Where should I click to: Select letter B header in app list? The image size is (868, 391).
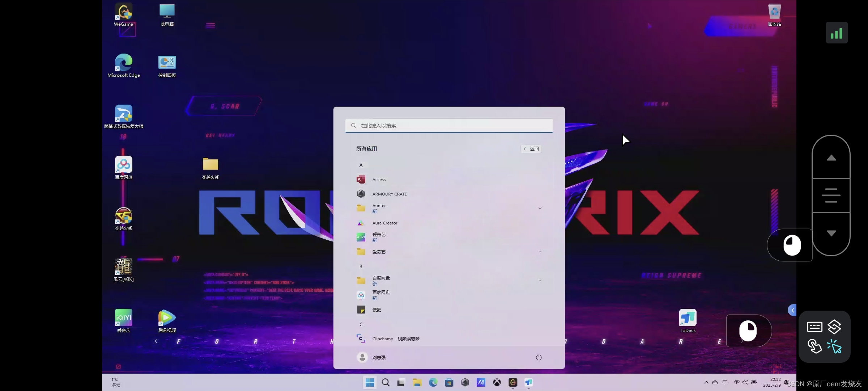coord(361,266)
